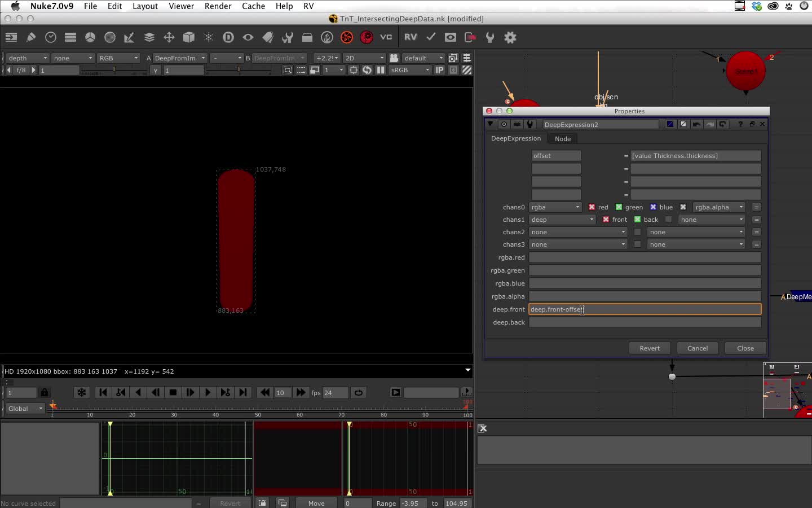Open the chans0 rgba dropdown
812x508 pixels.
555,207
